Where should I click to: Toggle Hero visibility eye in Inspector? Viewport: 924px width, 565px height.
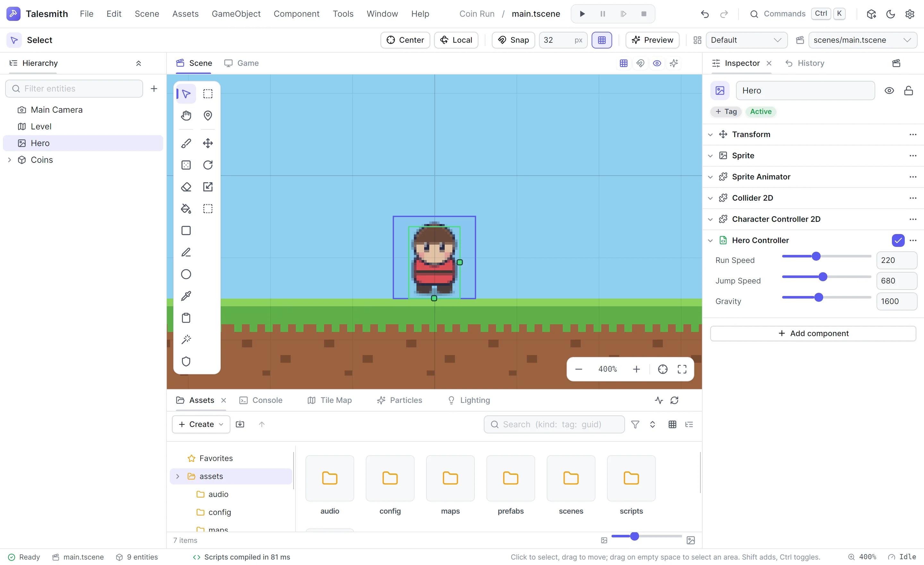click(x=889, y=91)
